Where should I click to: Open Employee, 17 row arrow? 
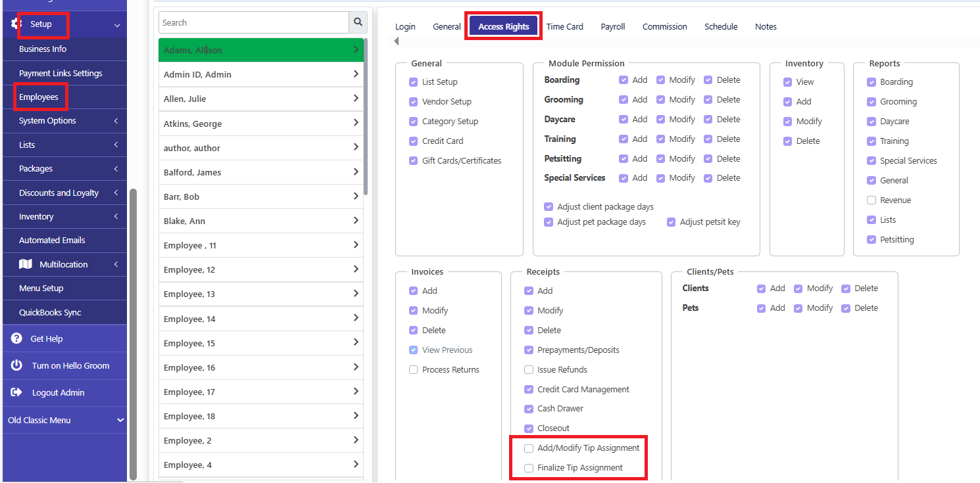(356, 391)
